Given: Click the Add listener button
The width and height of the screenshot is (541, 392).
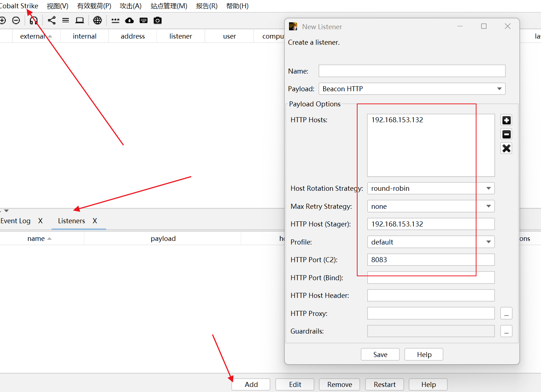Looking at the screenshot, I should click(251, 384).
